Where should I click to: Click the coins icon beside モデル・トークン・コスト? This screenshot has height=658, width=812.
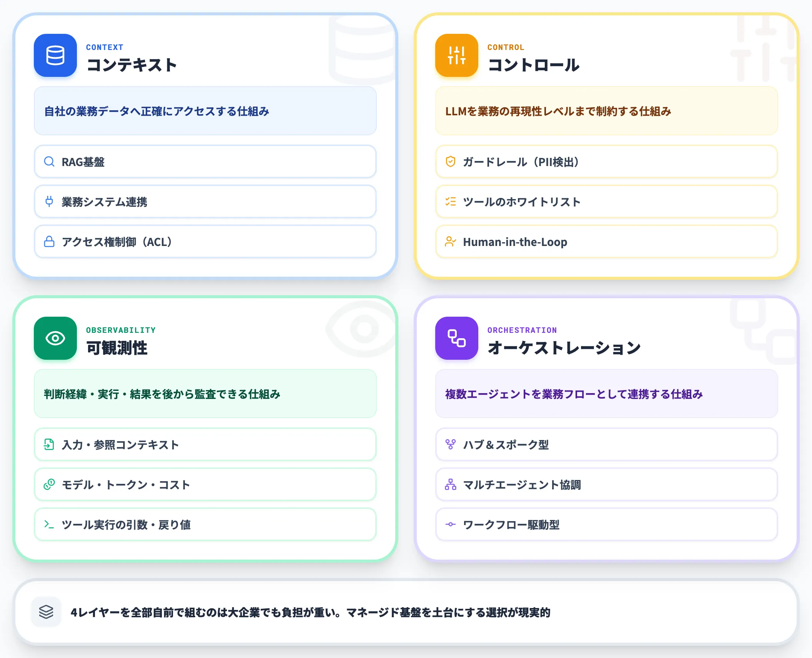coord(49,484)
